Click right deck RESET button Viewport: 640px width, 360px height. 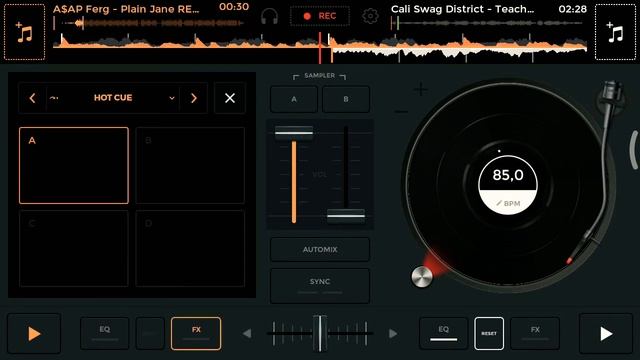(489, 333)
